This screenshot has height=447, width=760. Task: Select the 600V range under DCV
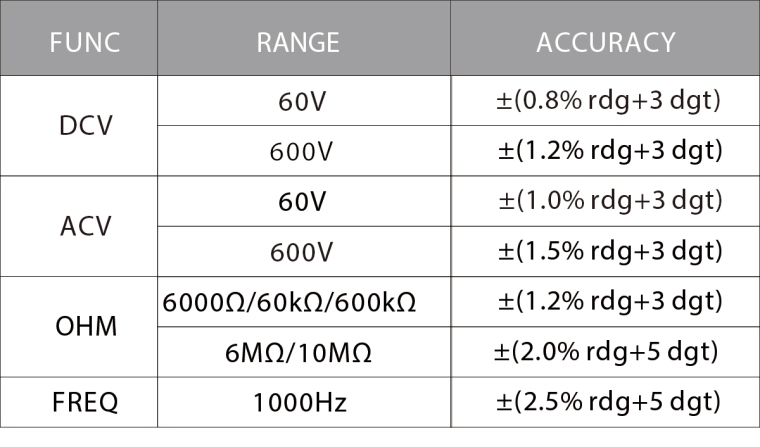[x=302, y=152]
